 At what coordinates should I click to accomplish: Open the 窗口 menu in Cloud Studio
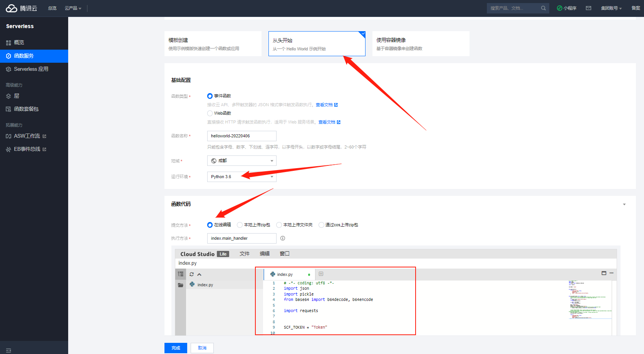coord(285,254)
